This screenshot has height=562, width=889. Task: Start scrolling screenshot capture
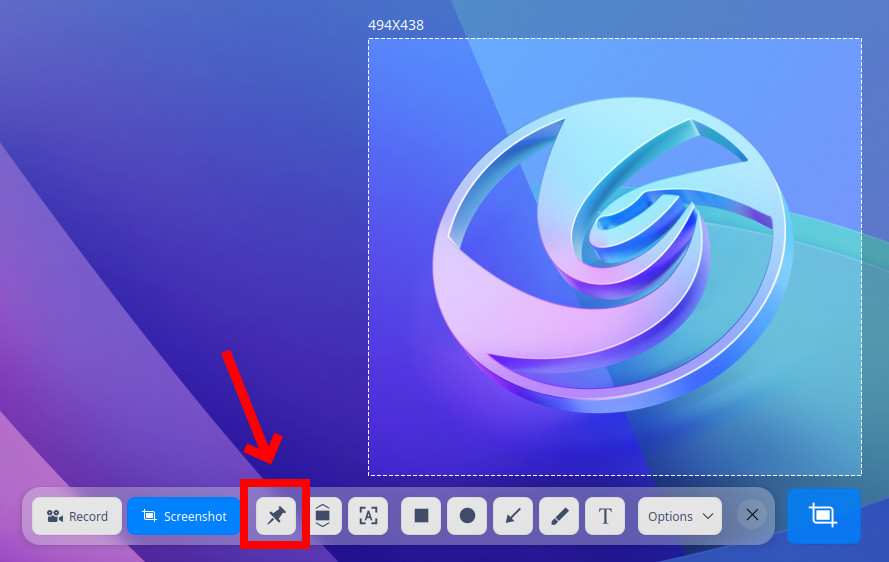click(323, 516)
